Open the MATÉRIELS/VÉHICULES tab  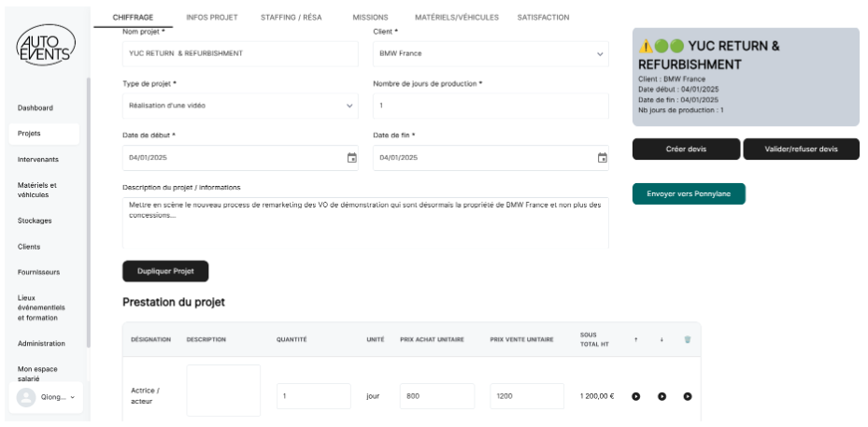click(x=457, y=17)
